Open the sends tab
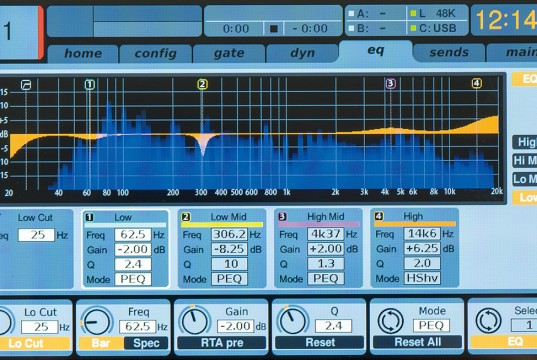This screenshot has width=537, height=360. pyautogui.click(x=449, y=53)
